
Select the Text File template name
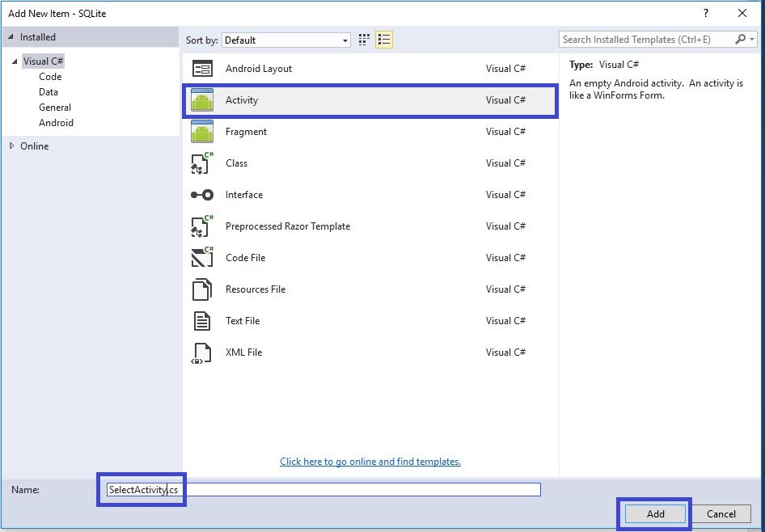[x=243, y=321]
